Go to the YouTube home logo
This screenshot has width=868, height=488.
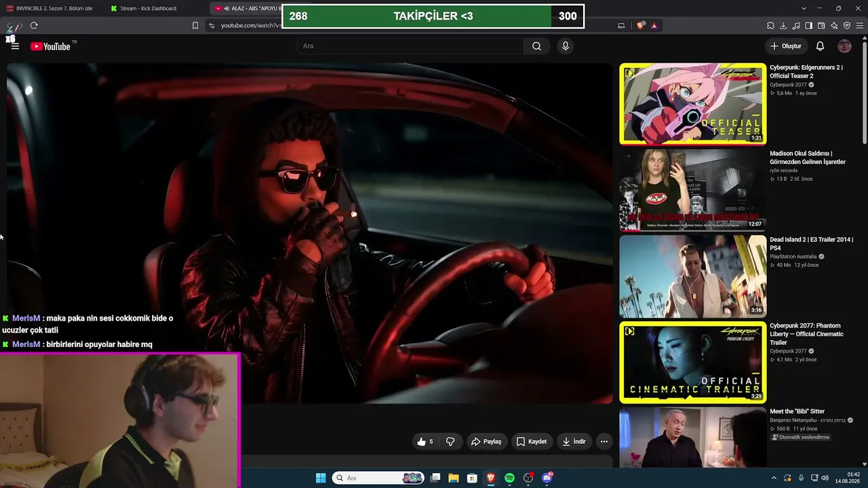[51, 46]
